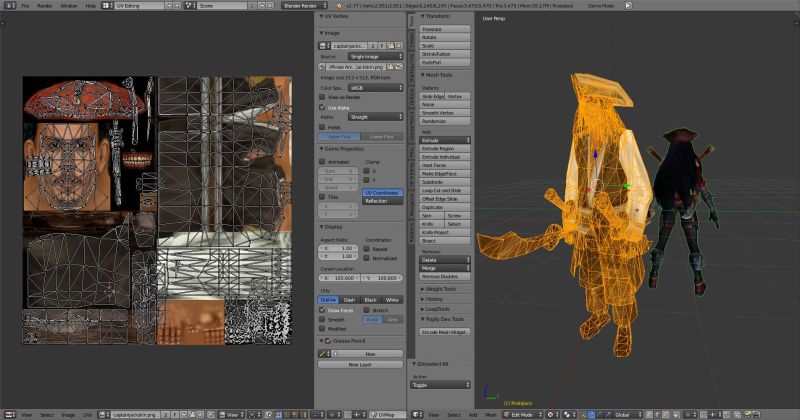Click the scene browse icon beside the Scene field
The height and width of the screenshot is (420, 800).
[x=190, y=6]
